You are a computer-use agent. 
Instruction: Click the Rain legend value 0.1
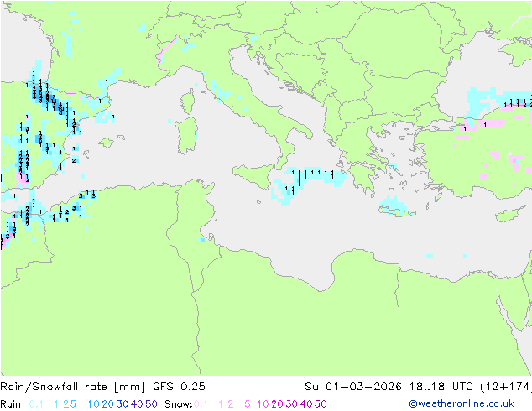[36, 404]
